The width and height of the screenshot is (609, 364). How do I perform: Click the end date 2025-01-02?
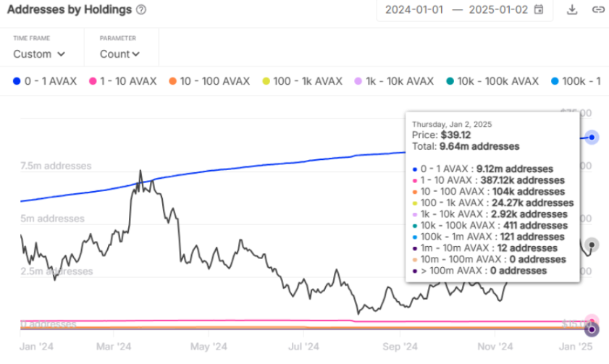(x=498, y=9)
